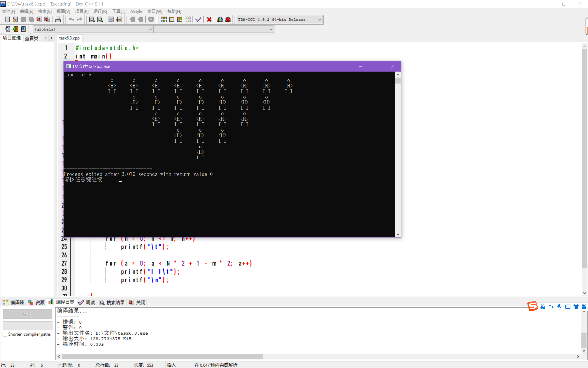Click the Undo arrow toolbar icon
This screenshot has height=368, width=588.
[71, 20]
